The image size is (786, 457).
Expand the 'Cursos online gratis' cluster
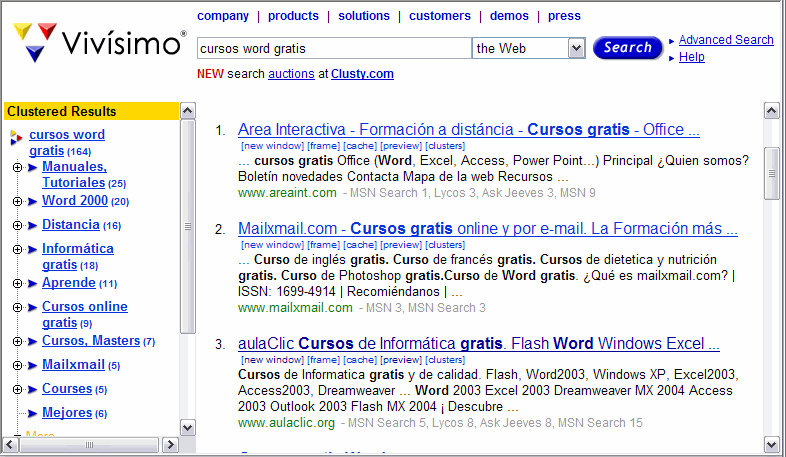point(18,308)
